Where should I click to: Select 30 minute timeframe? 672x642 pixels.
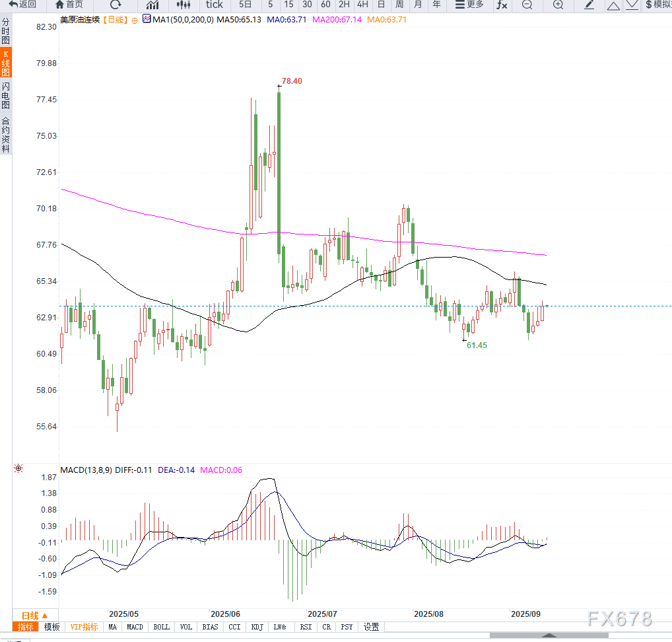tap(307, 5)
